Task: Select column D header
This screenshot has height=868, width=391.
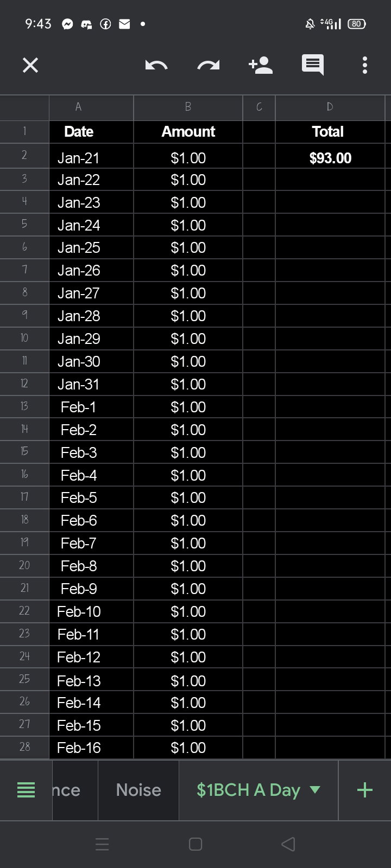Action: (330, 107)
